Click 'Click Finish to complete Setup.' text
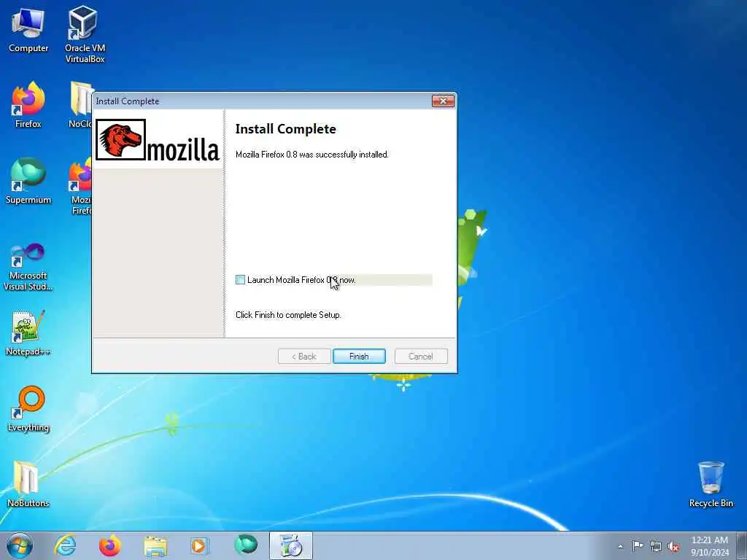747x560 pixels. point(288,315)
